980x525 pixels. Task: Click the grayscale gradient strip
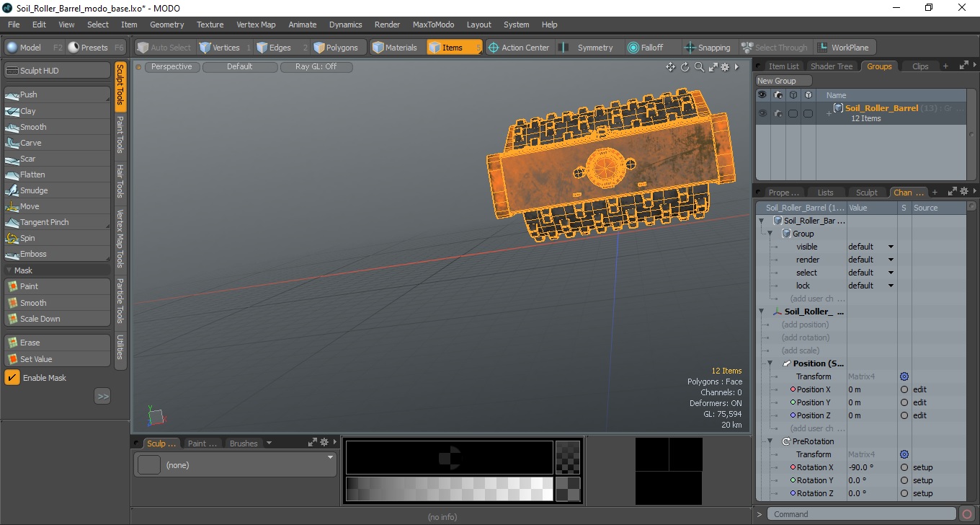coord(449,489)
